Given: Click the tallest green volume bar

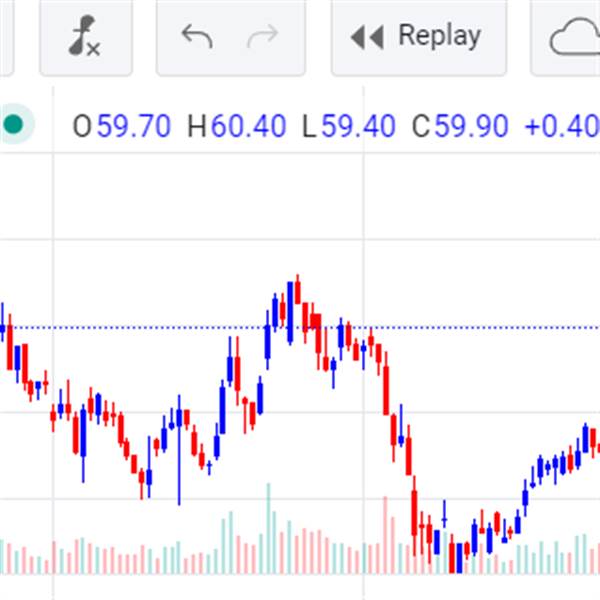Looking at the screenshot, I should point(269,528).
